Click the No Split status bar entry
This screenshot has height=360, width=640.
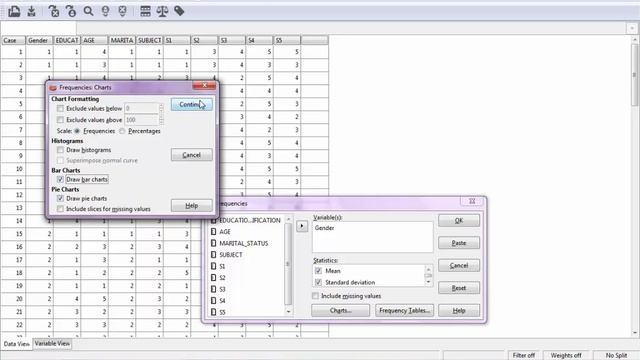(616, 356)
